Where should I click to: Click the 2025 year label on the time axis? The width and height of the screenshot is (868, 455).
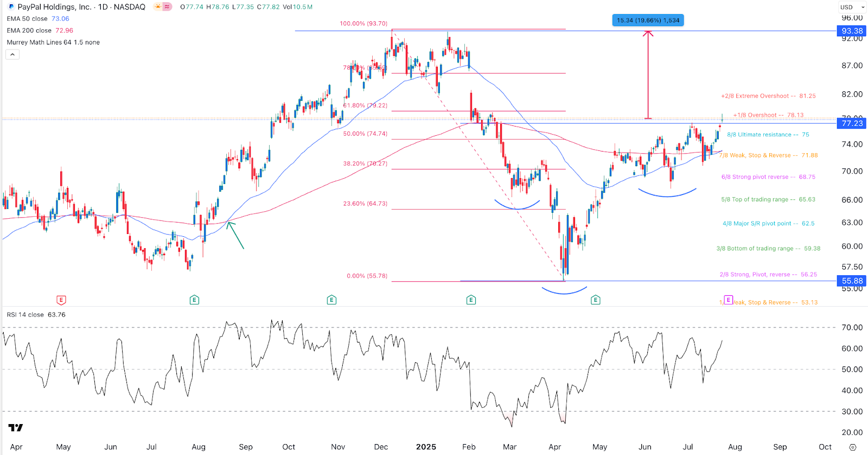point(426,447)
